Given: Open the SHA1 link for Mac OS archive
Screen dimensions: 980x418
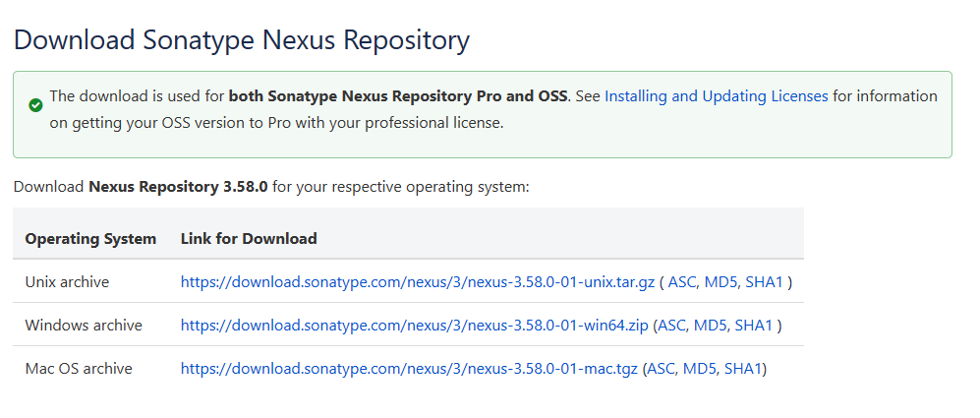Looking at the screenshot, I should click(x=743, y=369).
